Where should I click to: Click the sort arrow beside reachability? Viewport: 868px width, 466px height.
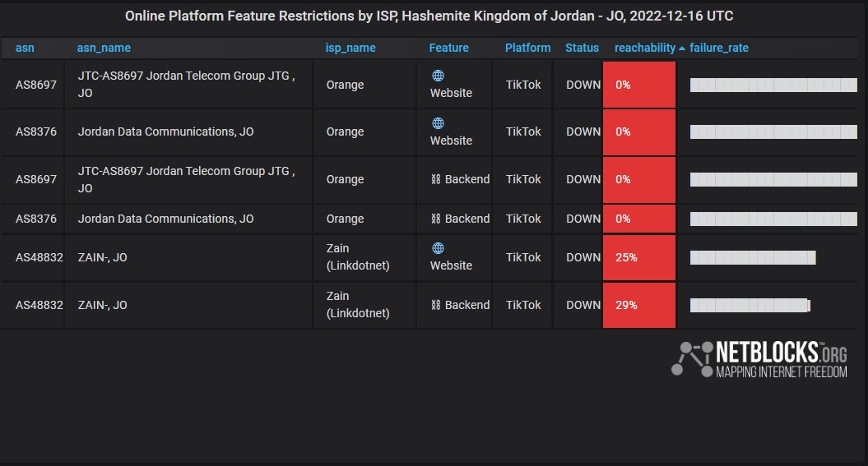pos(682,48)
